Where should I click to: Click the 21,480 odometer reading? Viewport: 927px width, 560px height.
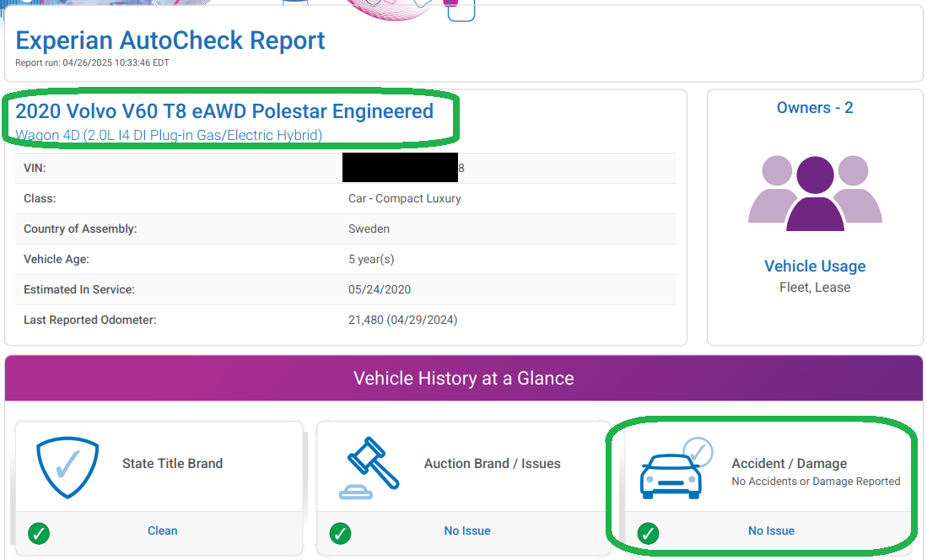(402, 320)
